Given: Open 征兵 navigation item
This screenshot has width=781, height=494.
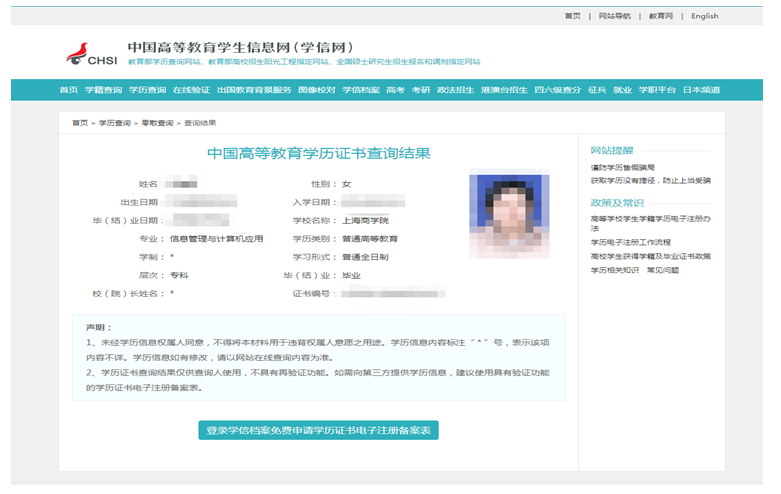Looking at the screenshot, I should coord(597,90).
